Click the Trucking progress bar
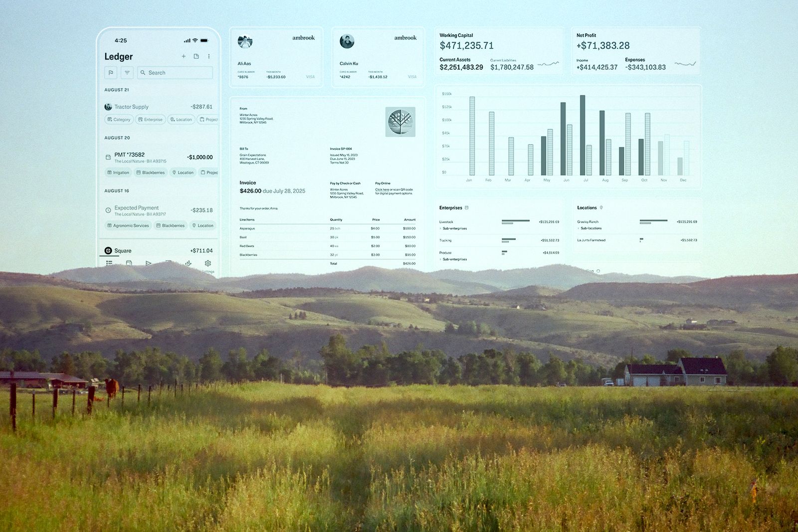The width and height of the screenshot is (798, 532). coord(509,240)
